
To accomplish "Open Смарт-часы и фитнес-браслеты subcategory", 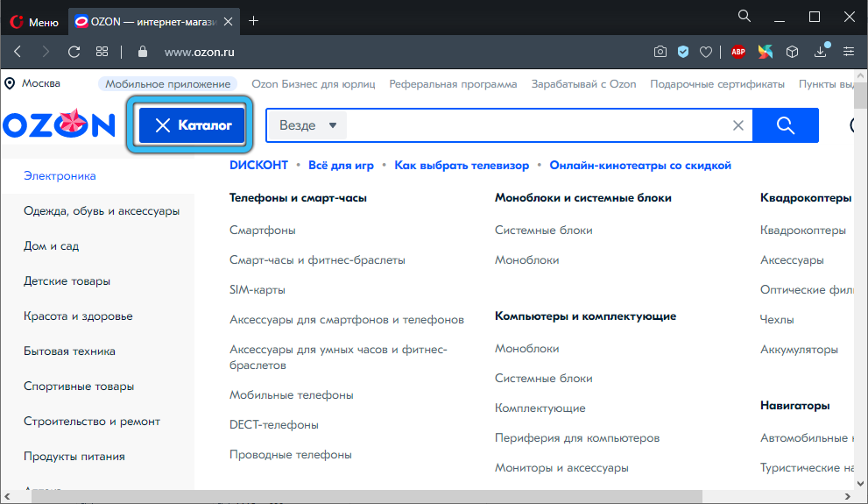I will pos(317,260).
